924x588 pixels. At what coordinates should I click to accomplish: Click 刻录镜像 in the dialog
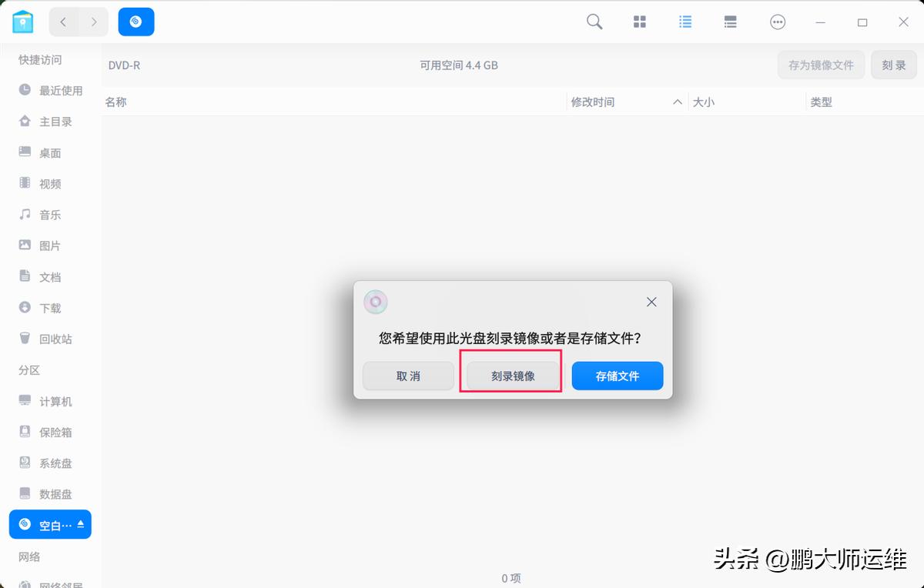click(x=511, y=374)
